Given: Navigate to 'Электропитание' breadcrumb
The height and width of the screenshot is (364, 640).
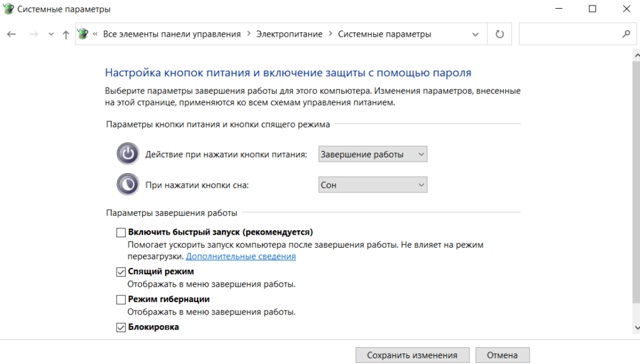Looking at the screenshot, I should tap(289, 34).
